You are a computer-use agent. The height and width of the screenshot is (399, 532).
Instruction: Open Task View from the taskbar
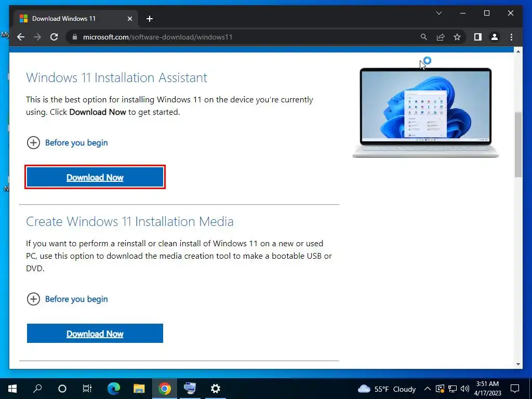coord(87,389)
